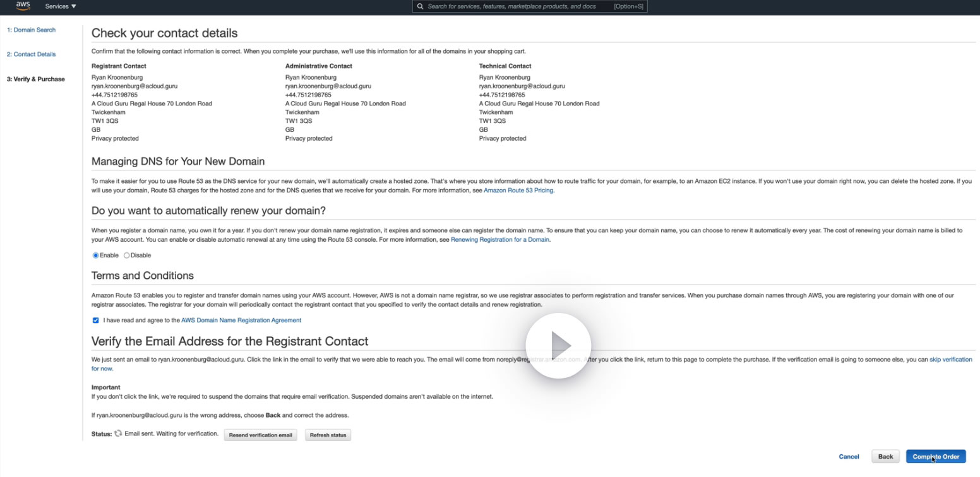Click the Technical Contact heading

point(505,66)
